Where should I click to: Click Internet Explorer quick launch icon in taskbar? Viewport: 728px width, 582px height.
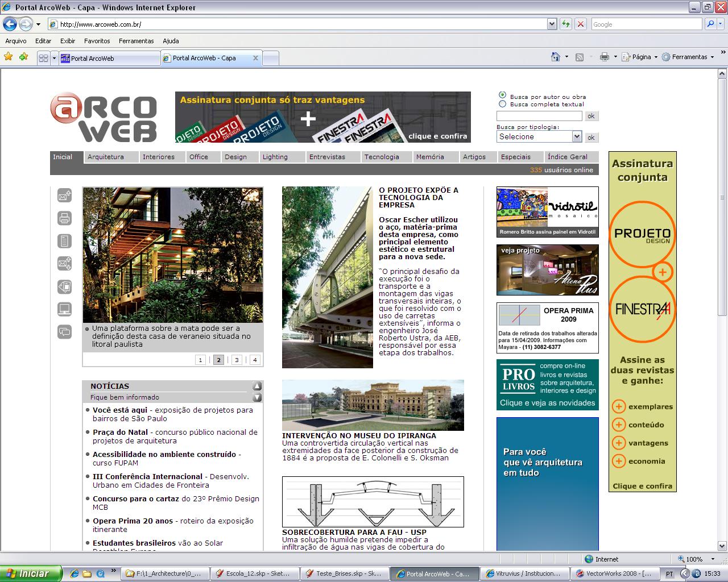[x=75, y=573]
